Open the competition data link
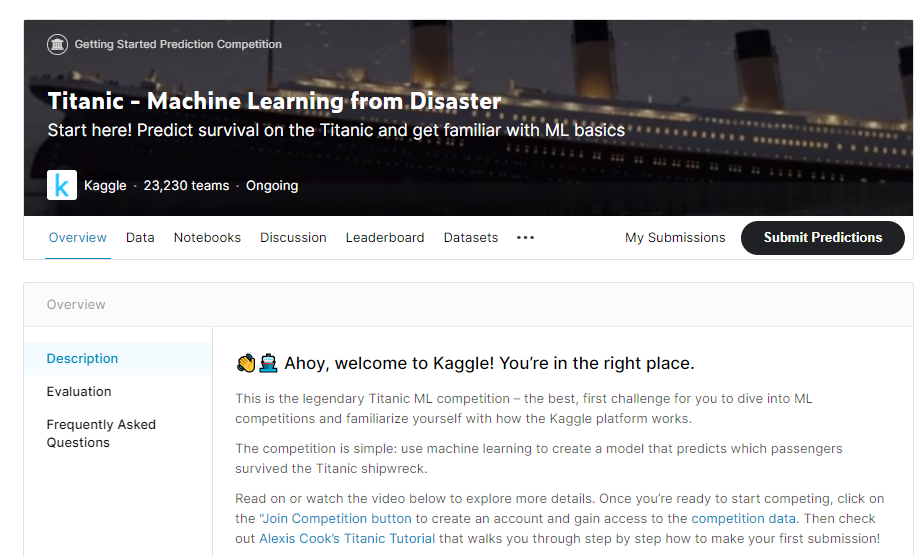Viewport: 920px width, 556px height. point(743,518)
